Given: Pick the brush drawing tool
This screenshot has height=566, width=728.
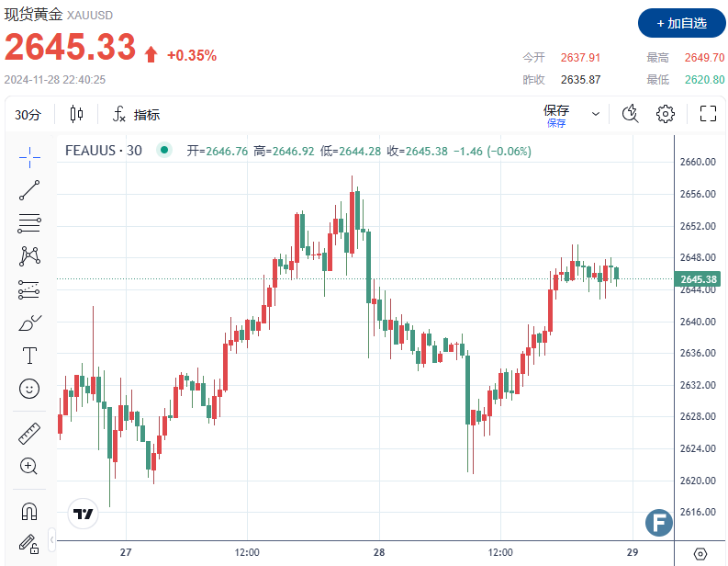Looking at the screenshot, I should point(29,323).
